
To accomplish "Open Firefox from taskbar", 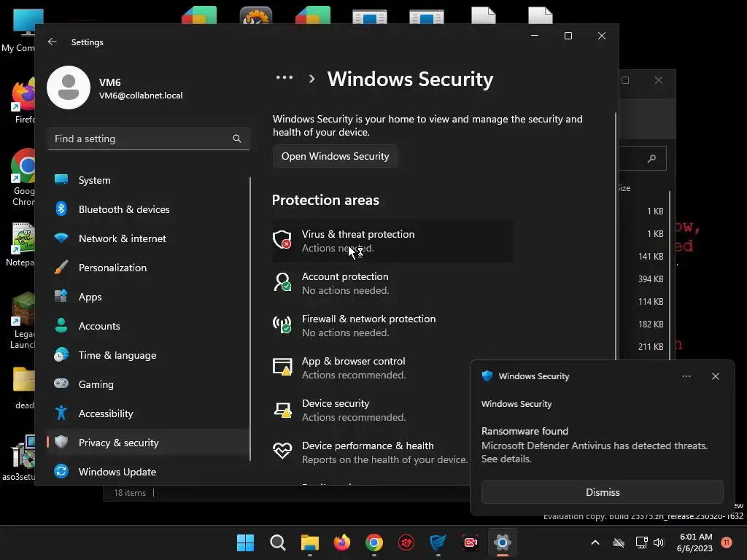I will 341,542.
